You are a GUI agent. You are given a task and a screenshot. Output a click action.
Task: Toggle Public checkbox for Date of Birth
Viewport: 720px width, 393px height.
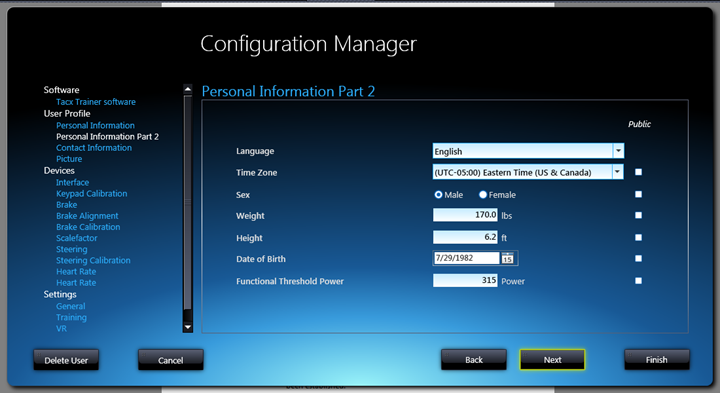tap(638, 258)
